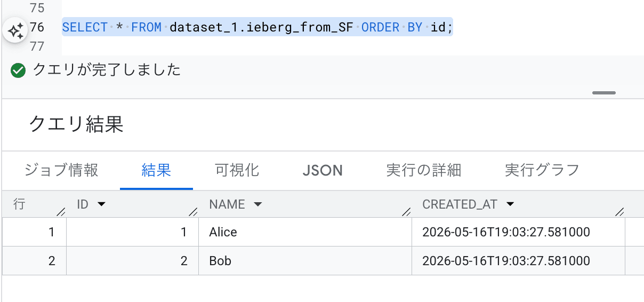Viewport: 644px width, 302px height.
Task: Click the ORDER keyword in the query
Action: point(381,27)
